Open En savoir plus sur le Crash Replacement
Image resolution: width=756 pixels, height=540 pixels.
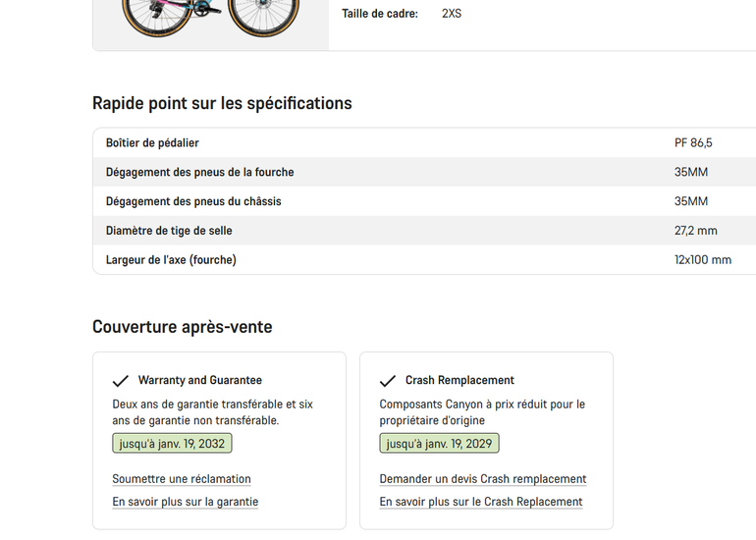pos(481,502)
